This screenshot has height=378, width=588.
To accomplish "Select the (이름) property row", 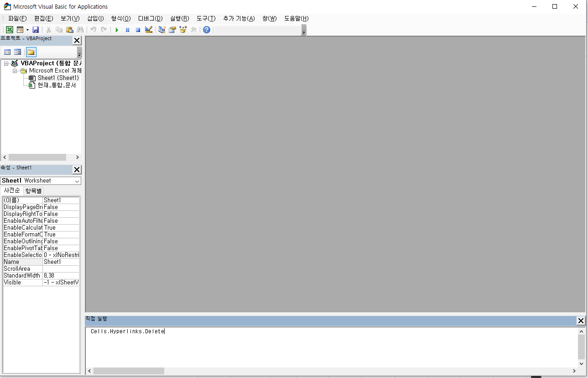I will [41, 200].
